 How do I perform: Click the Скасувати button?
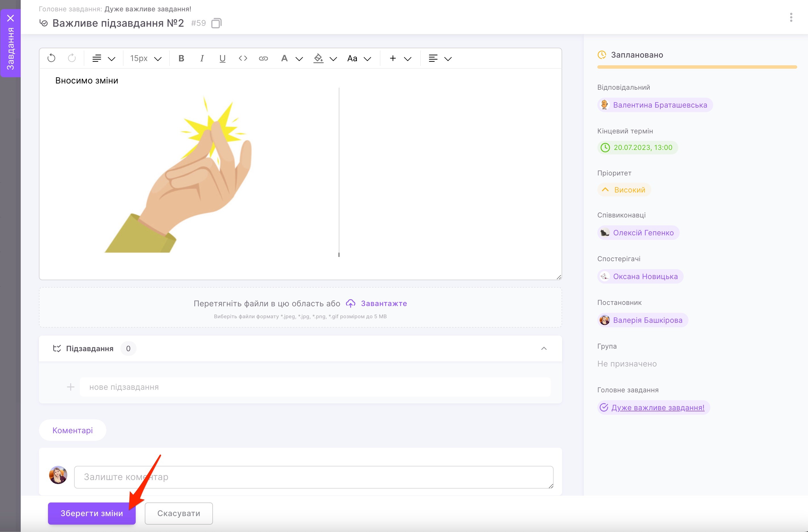(179, 513)
